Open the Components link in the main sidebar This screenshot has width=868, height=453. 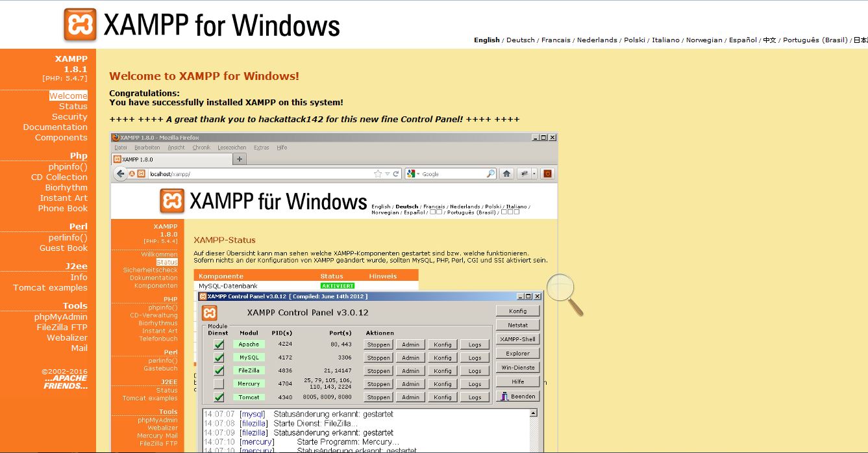coord(61,137)
